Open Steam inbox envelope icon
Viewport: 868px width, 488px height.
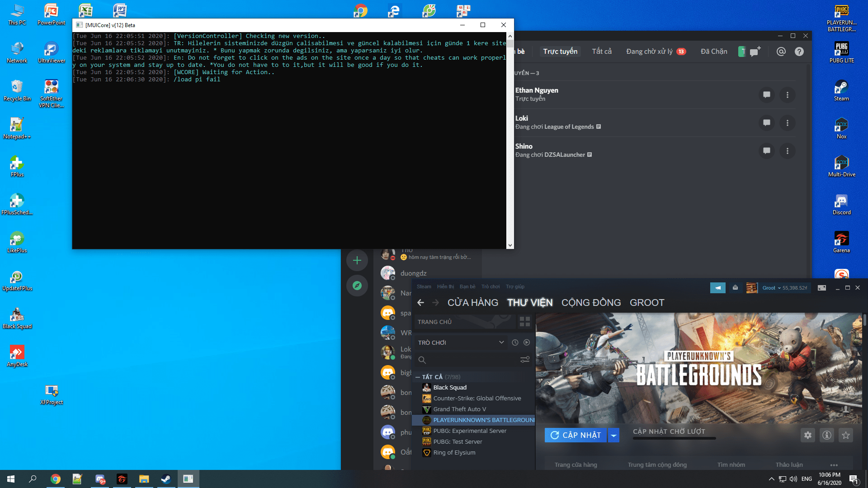pos(736,288)
